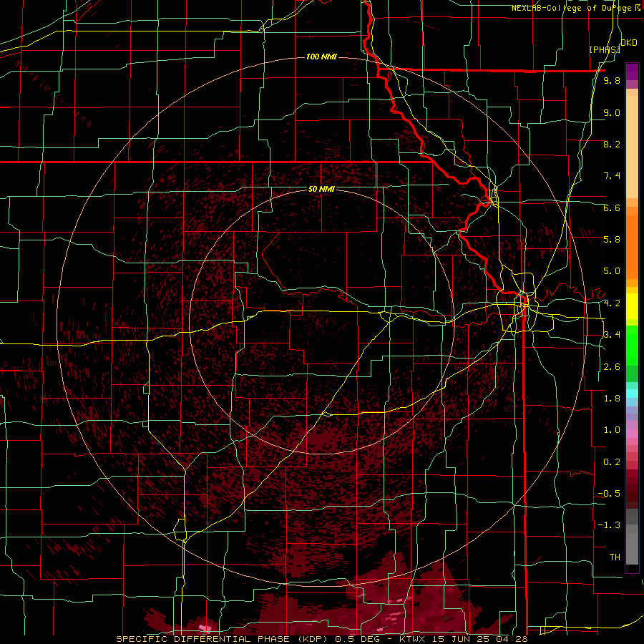The image size is (644, 644).
Task: Click the -0.5 scale value
Action: pyautogui.click(x=609, y=494)
